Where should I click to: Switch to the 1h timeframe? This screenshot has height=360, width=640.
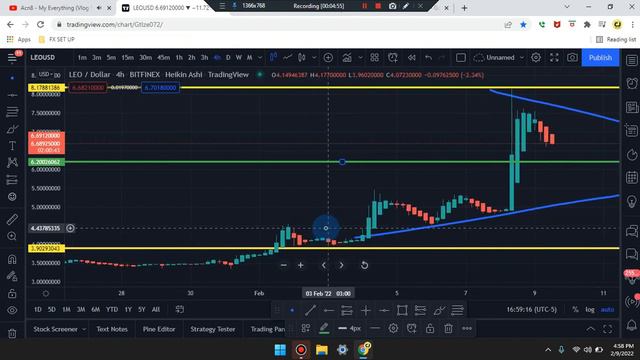[x=179, y=58]
